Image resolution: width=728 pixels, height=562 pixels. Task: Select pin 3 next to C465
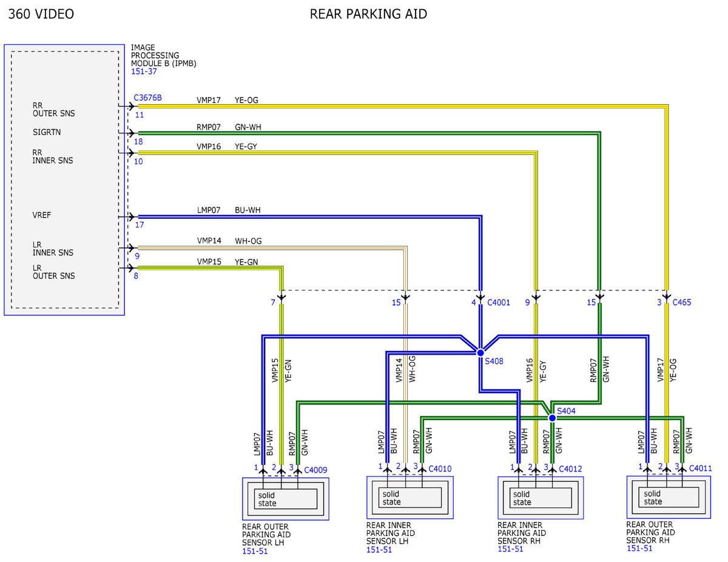click(659, 302)
